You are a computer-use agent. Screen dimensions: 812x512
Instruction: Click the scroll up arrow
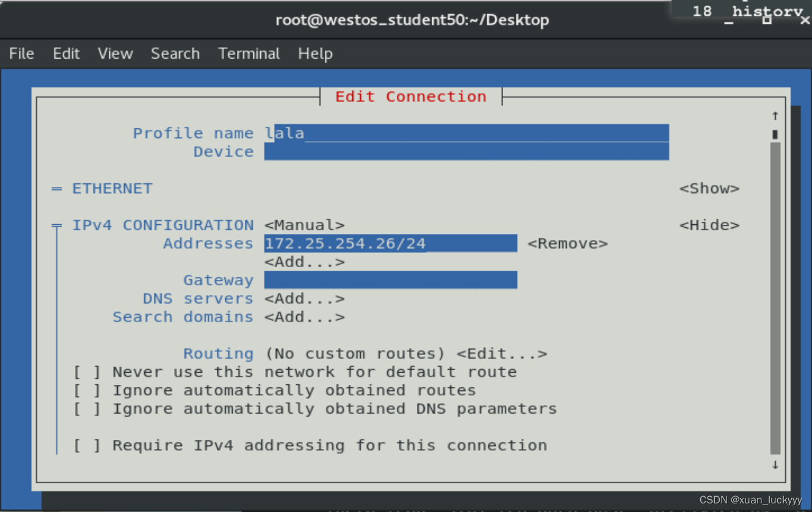click(x=775, y=115)
